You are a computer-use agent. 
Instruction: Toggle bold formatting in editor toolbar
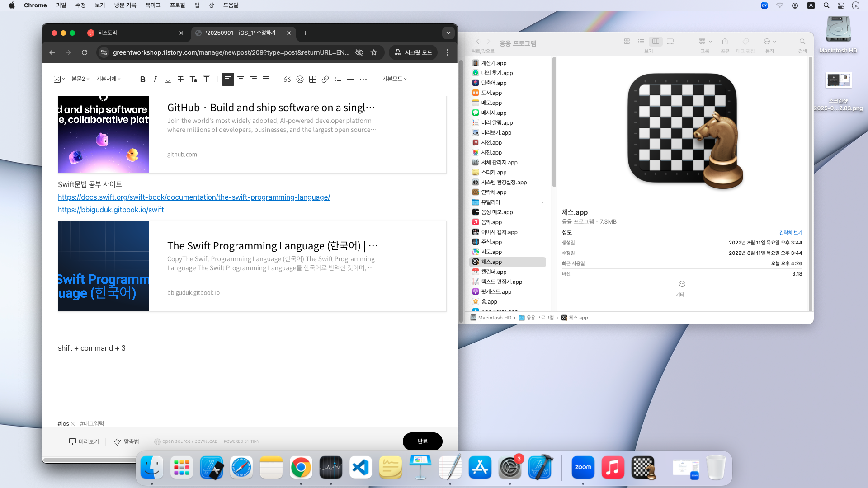[142, 79]
